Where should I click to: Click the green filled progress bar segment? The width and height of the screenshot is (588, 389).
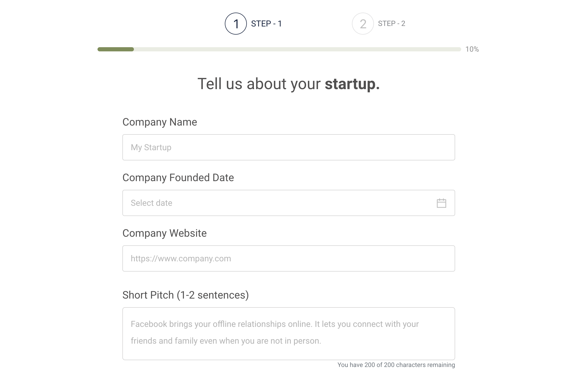[116, 49]
